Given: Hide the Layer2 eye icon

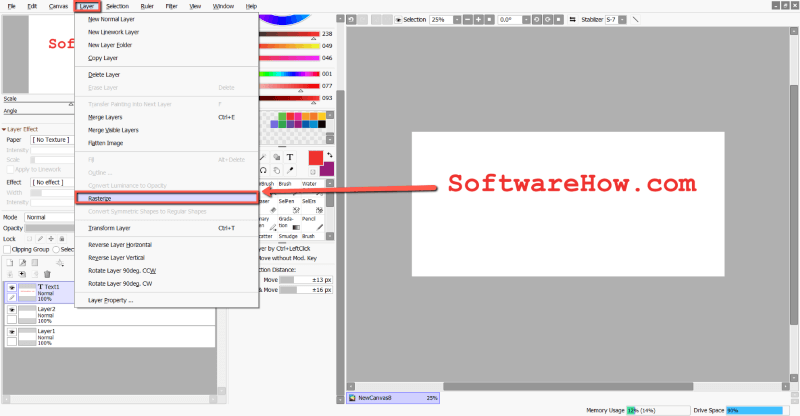Looking at the screenshot, I should click(x=12, y=310).
